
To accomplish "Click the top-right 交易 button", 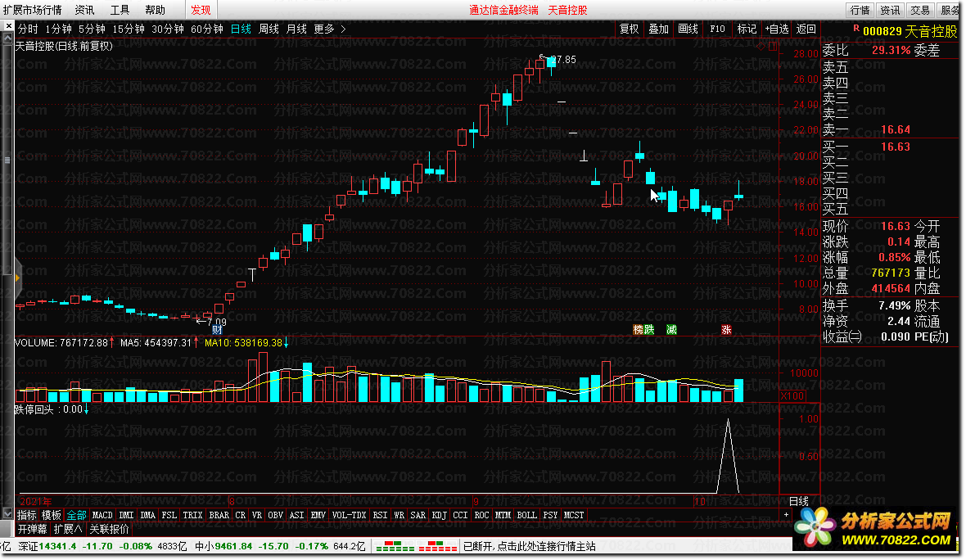I will tap(920, 10).
